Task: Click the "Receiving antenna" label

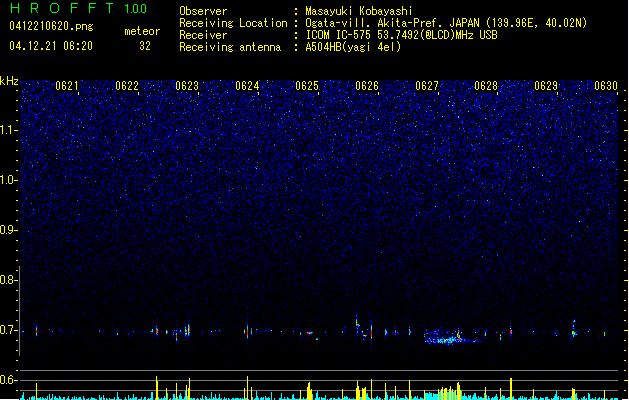Action: point(230,47)
